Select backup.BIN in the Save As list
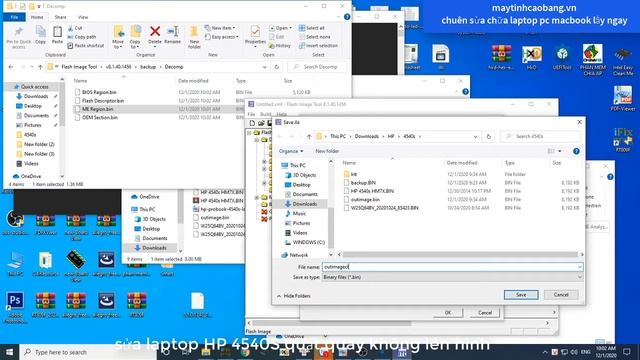 [363, 183]
